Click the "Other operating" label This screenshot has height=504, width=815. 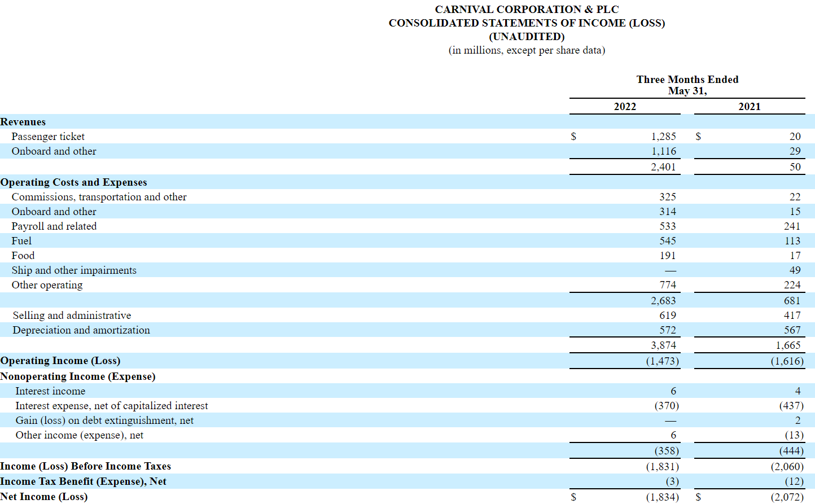[47, 285]
